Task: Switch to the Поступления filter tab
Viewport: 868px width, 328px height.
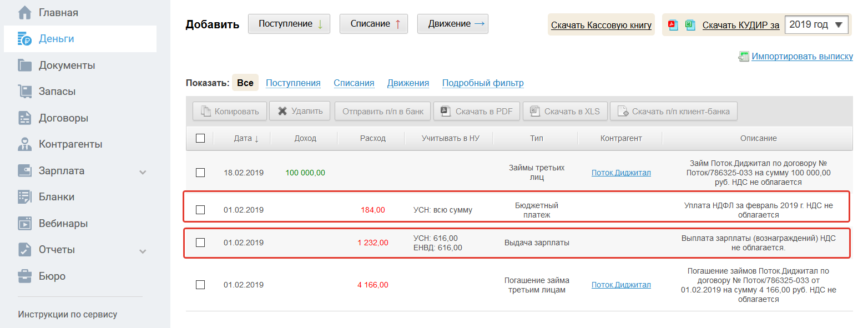Action: click(x=293, y=83)
